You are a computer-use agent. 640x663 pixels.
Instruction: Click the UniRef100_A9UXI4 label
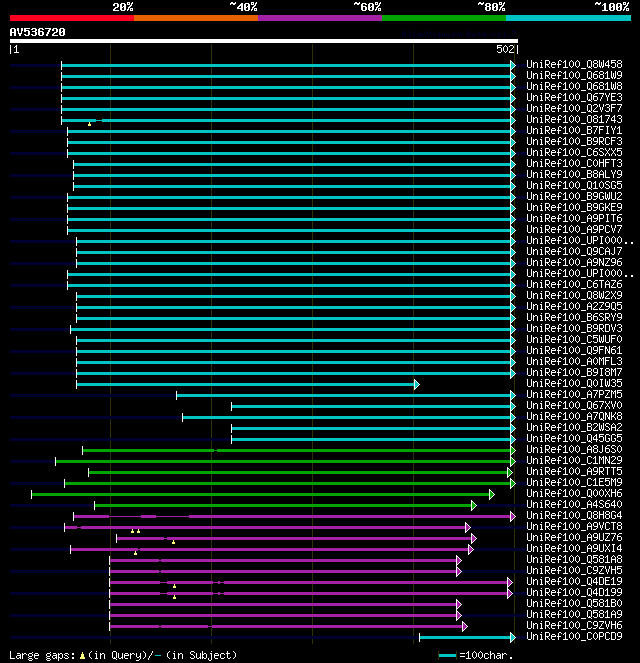pyautogui.click(x=574, y=548)
